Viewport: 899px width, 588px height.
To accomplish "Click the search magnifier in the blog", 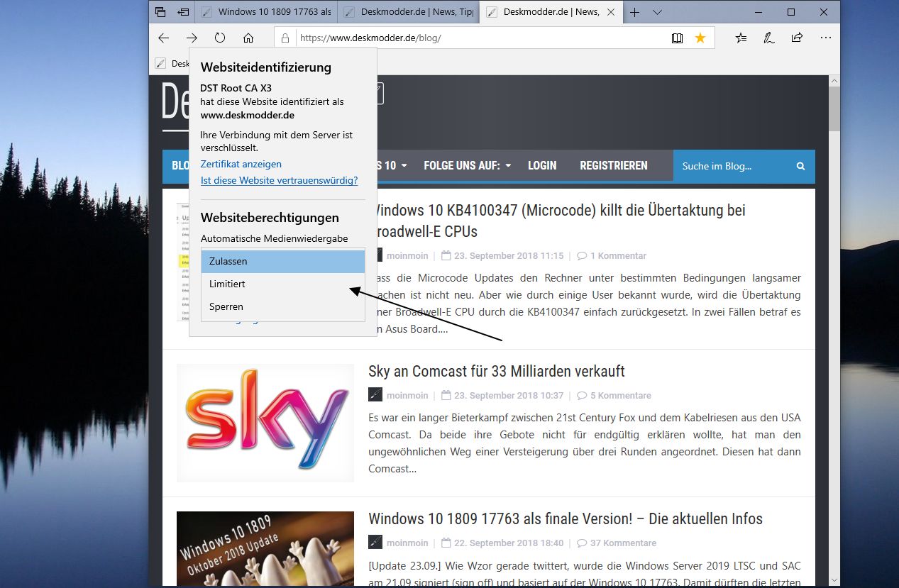I will 800,166.
